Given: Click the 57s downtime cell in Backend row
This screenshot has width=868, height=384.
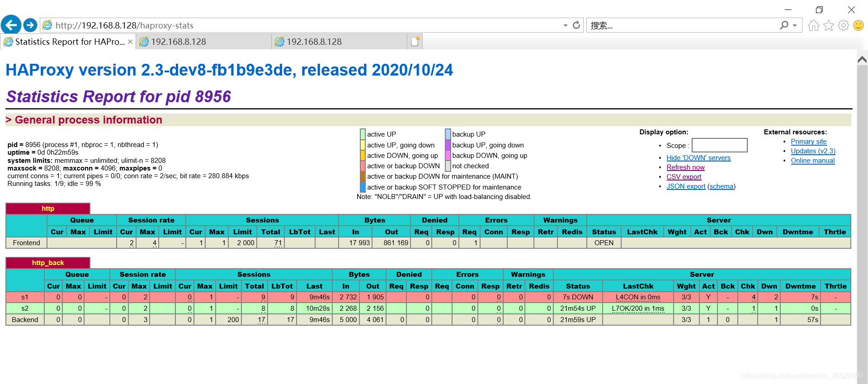Looking at the screenshot, I should tap(800, 320).
